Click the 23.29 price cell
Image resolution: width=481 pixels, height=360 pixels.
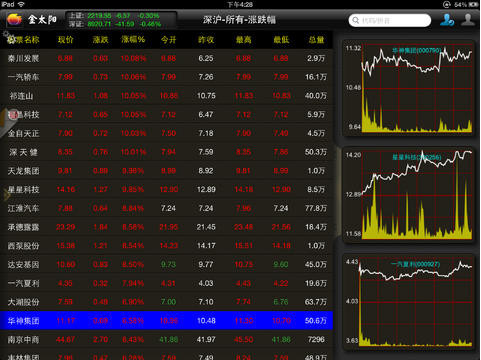click(x=65, y=227)
